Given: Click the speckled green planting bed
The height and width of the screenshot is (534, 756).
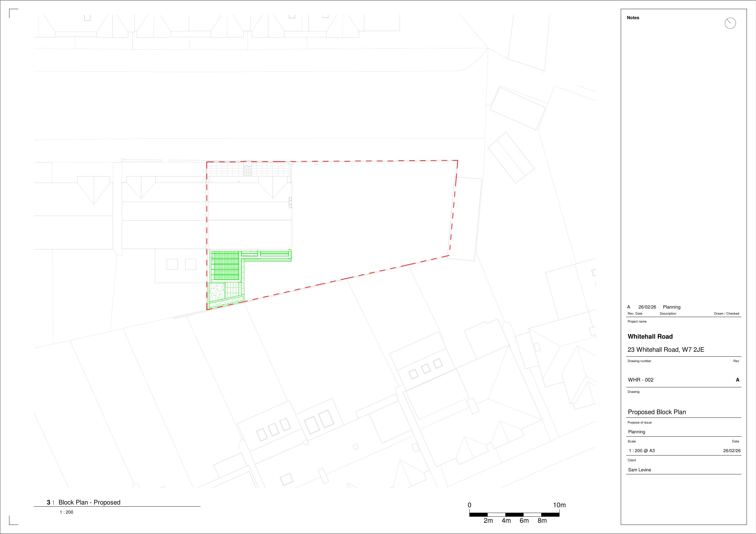Looking at the screenshot, I should [217, 291].
